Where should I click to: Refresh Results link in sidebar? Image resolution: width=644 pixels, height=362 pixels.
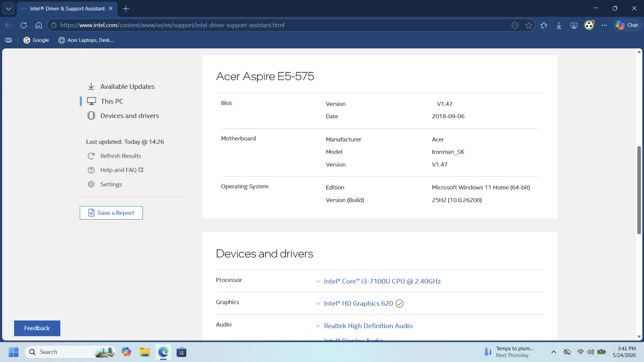[121, 156]
